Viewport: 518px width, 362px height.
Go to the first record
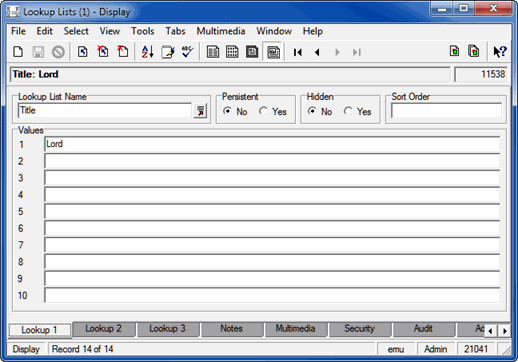(x=298, y=52)
